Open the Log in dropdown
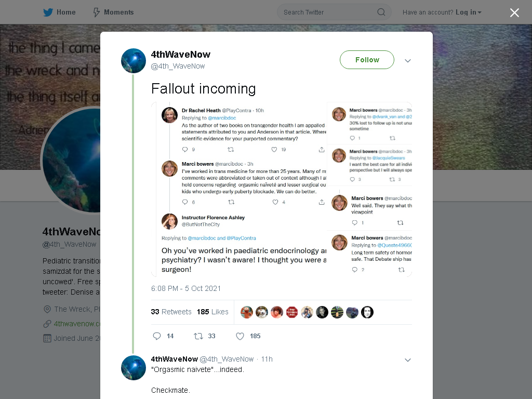This screenshot has width=532, height=399. 469,12
